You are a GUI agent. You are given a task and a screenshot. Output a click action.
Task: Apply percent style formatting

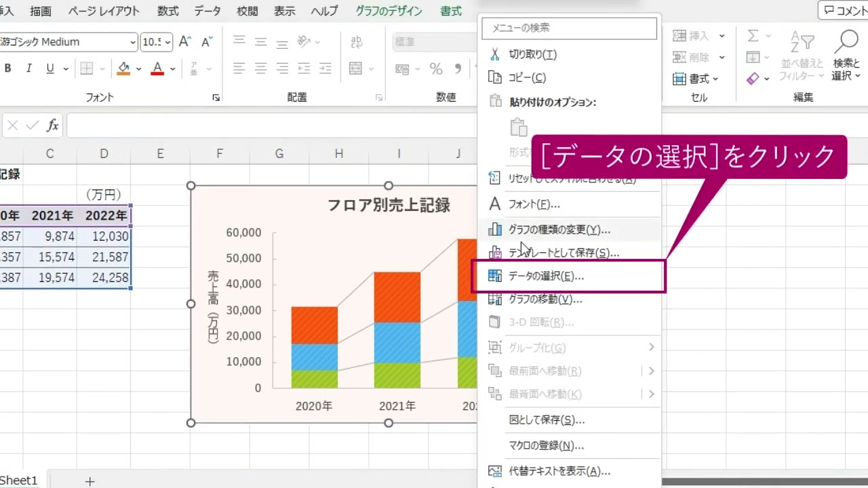coord(437,68)
